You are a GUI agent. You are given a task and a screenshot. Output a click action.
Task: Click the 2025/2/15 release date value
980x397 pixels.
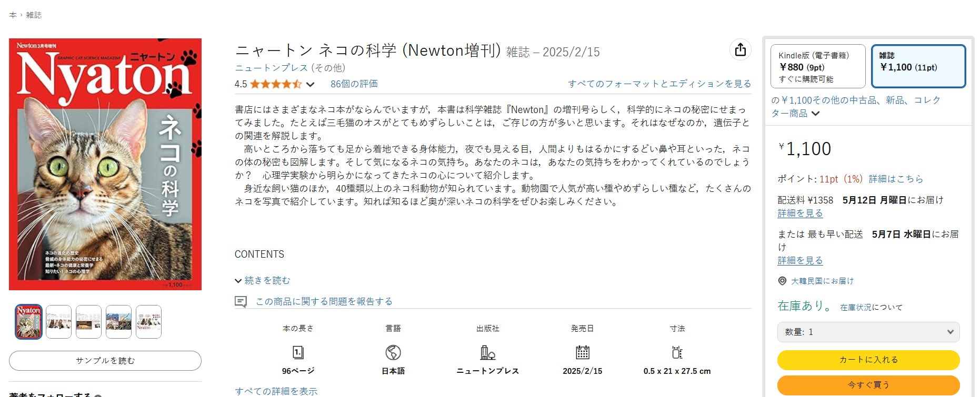(582, 371)
